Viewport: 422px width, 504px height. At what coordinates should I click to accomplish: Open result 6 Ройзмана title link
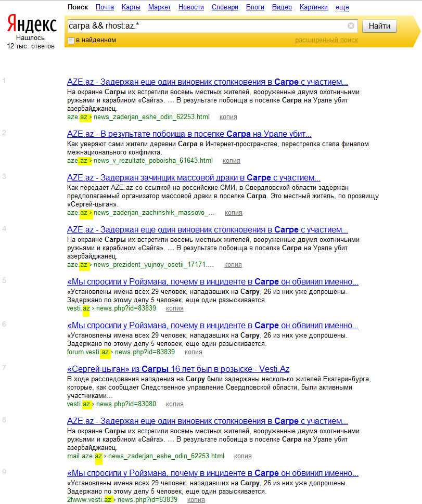coord(213,326)
